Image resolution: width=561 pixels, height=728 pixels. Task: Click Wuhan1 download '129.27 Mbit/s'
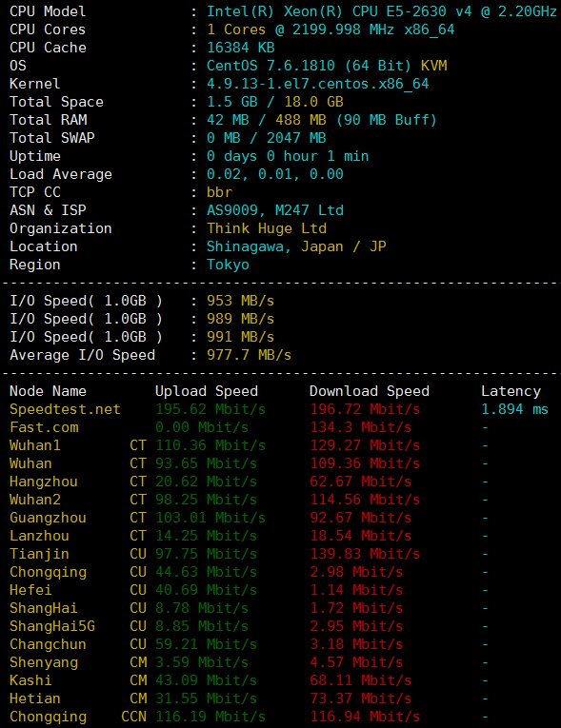[x=366, y=446]
